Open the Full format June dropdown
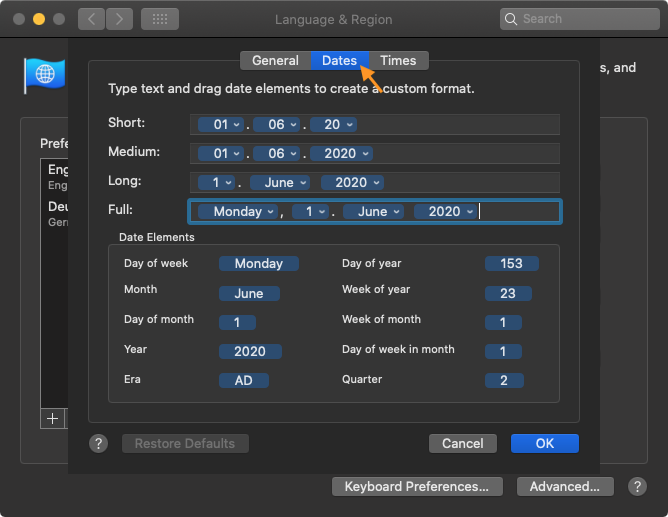The height and width of the screenshot is (517, 668). 373,211
